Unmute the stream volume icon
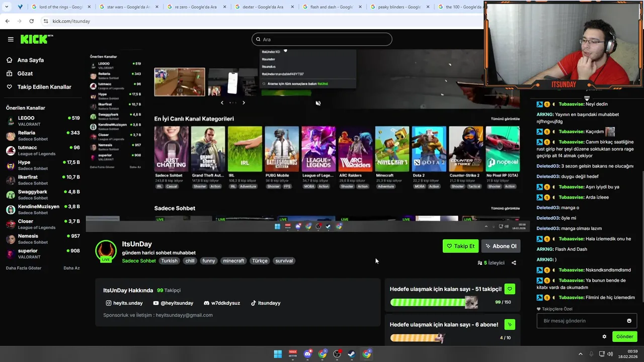Image resolution: width=644 pixels, height=362 pixels. point(318,103)
